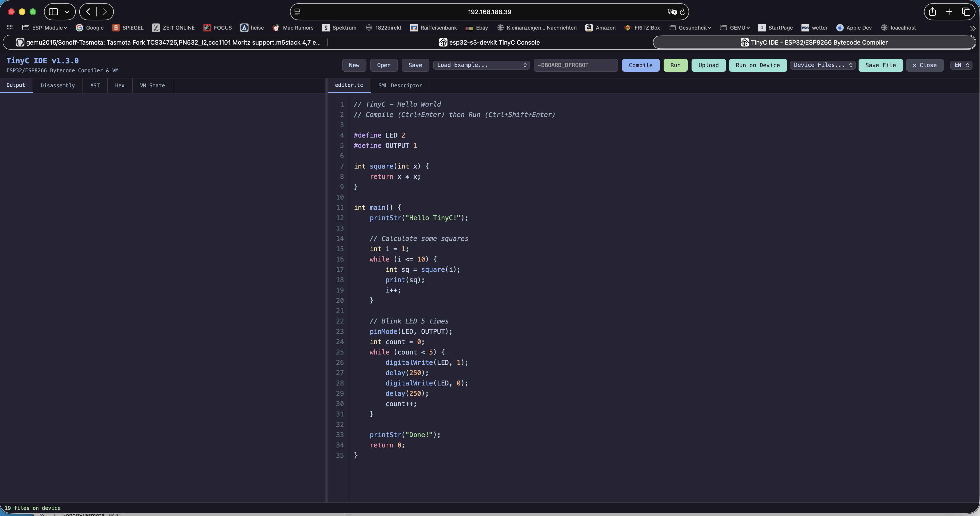Expand the ESP-Module bookmarks folder

coord(45,28)
